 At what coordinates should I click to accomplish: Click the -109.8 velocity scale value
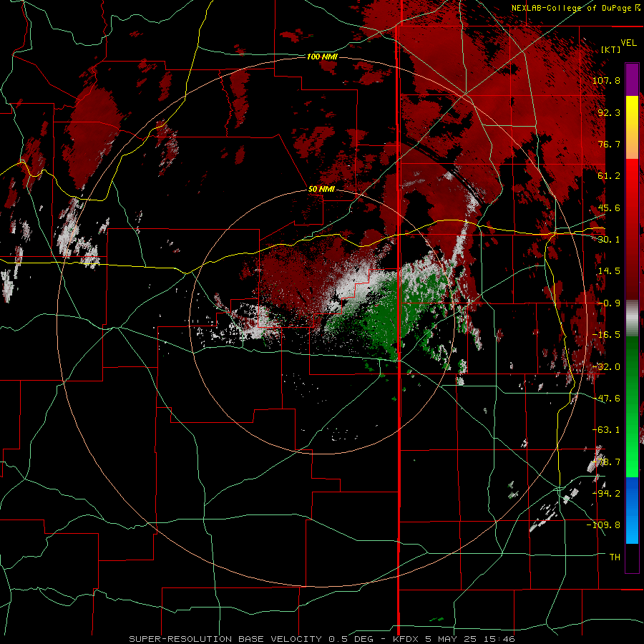604,525
